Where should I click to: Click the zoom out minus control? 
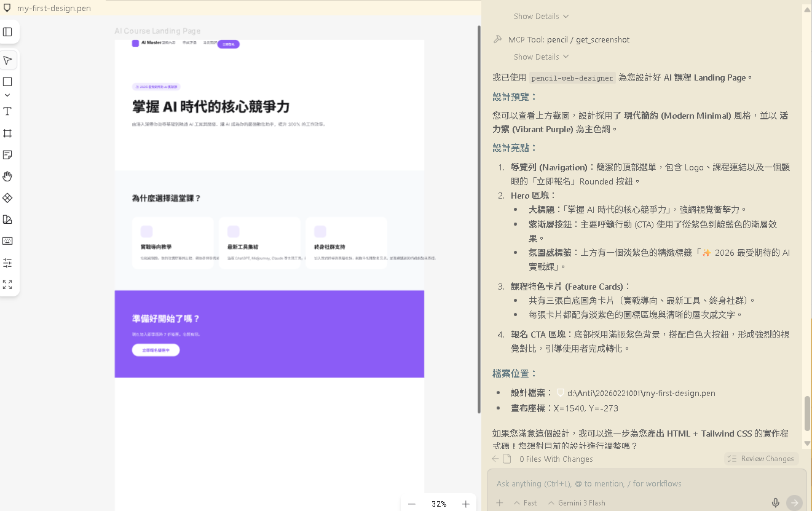[411, 504]
